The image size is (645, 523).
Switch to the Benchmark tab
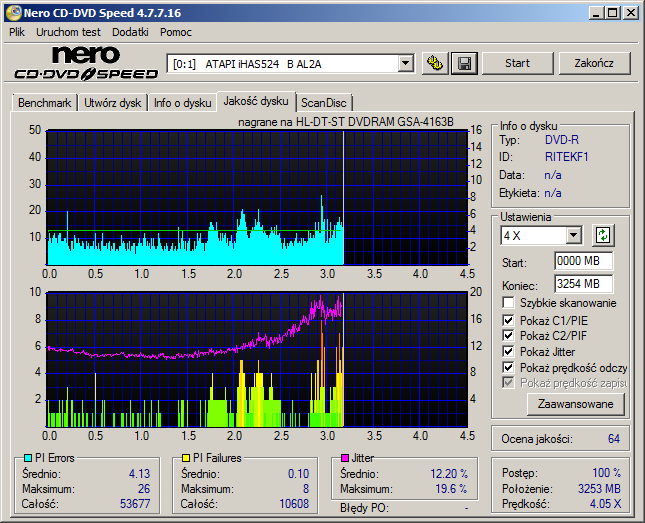44,103
